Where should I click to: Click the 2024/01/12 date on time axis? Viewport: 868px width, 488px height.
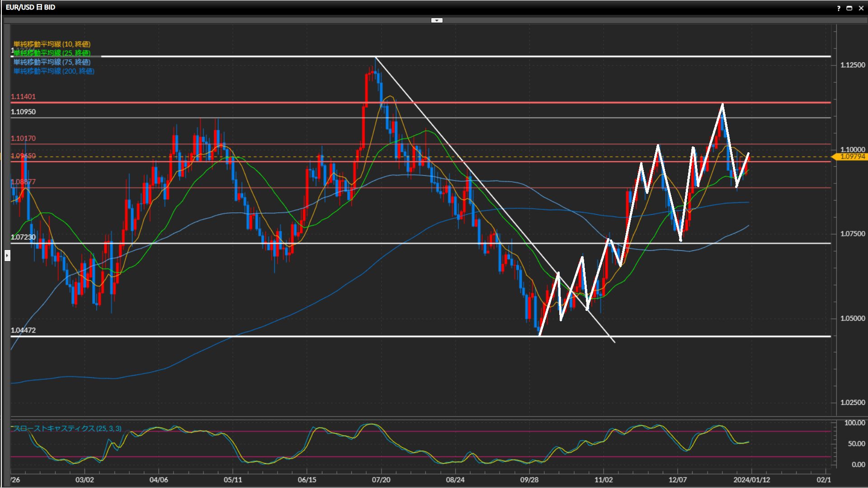tap(751, 480)
